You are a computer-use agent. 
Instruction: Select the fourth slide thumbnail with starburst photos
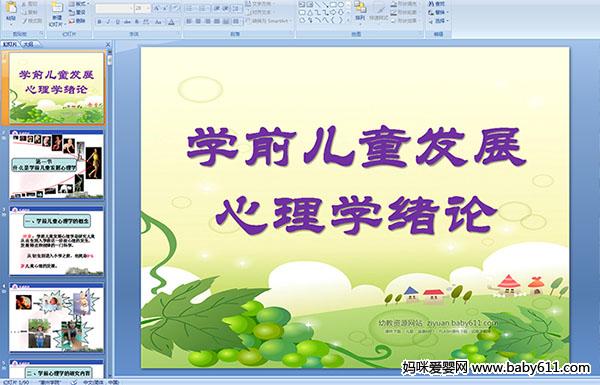tap(57, 318)
